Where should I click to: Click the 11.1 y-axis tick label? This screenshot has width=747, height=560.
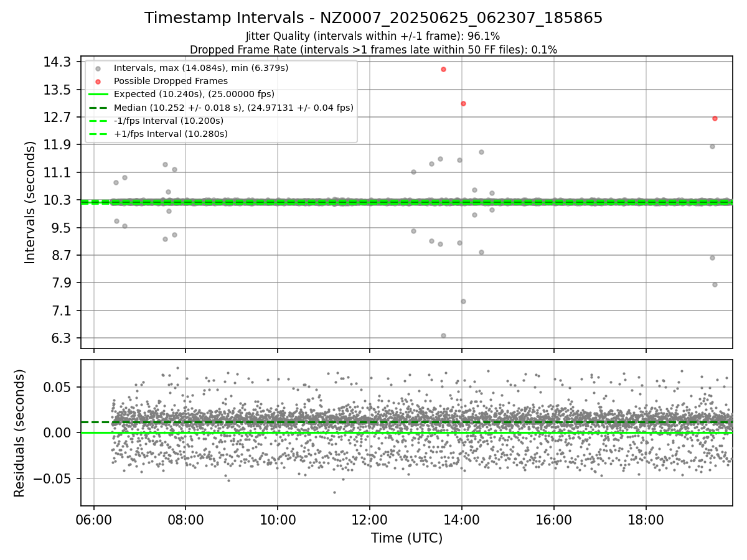coord(59,172)
